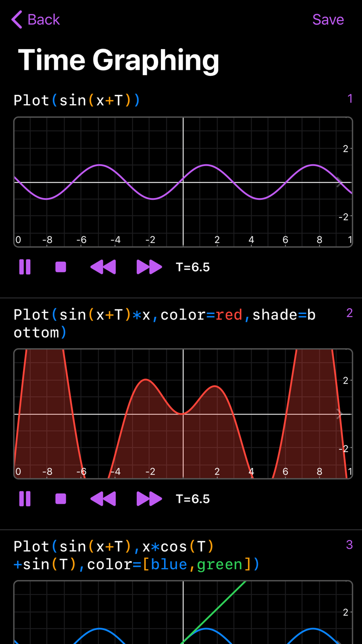Tap Save in the top bar
362x644 pixels.
pos(328,19)
